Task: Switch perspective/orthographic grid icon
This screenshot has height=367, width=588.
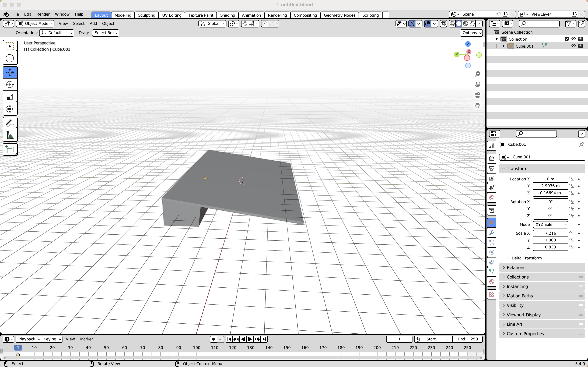Action: (x=477, y=106)
